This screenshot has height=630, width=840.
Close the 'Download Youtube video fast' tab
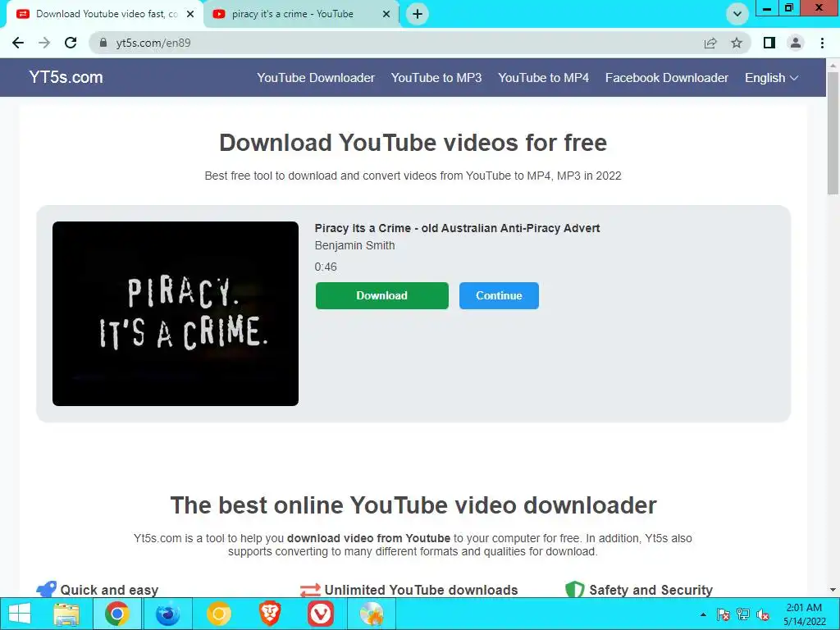click(x=190, y=14)
